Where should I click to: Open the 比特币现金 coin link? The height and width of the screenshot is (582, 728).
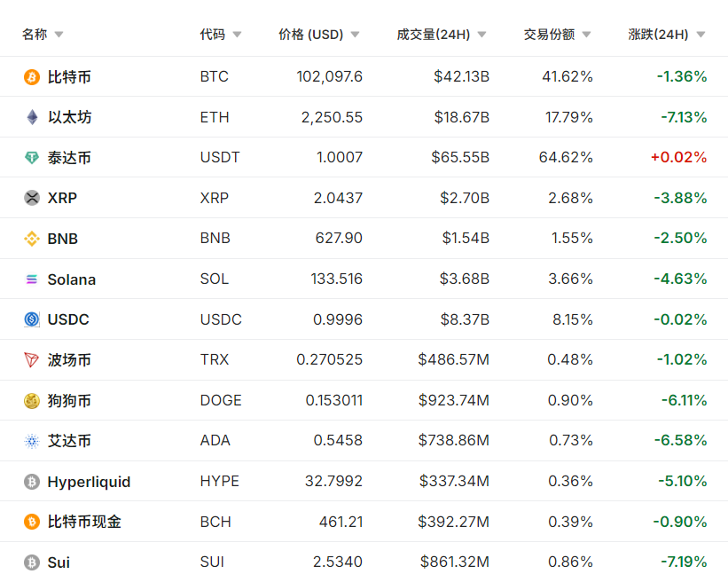click(84, 522)
